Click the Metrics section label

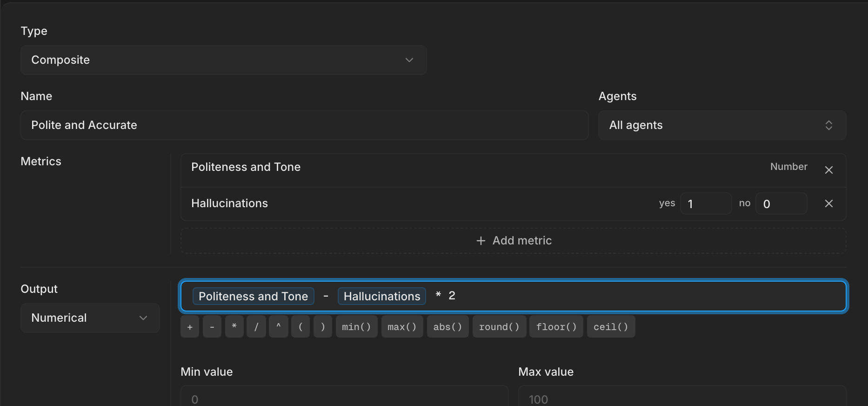tap(41, 162)
